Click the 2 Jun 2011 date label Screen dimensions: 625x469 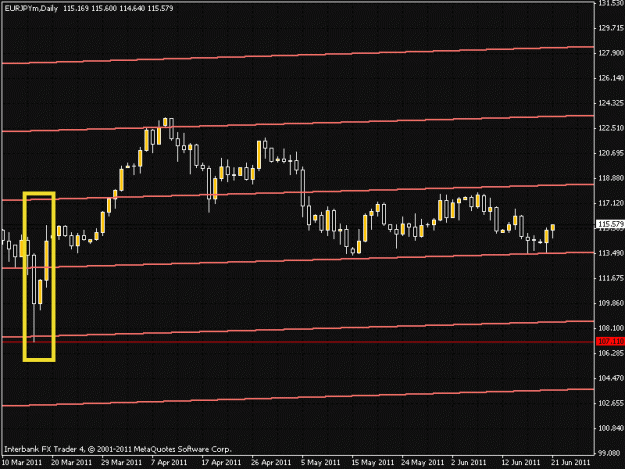pos(469,462)
